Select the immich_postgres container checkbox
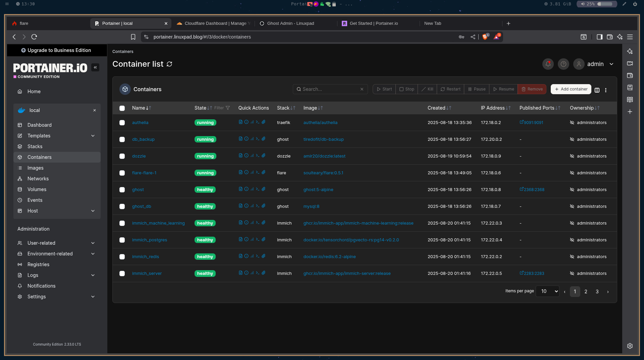 click(x=122, y=240)
